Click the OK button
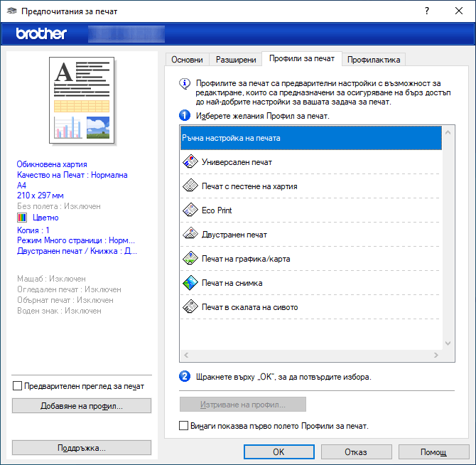 pyautogui.click(x=278, y=452)
